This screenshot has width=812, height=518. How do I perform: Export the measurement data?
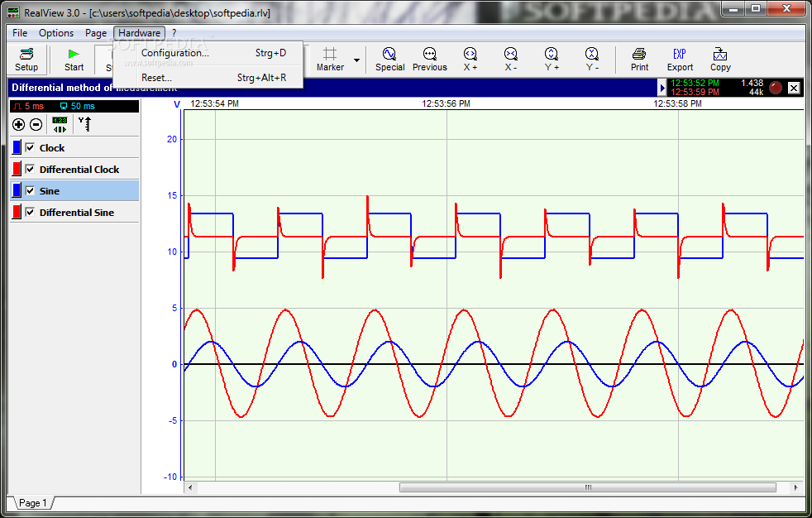(680, 60)
